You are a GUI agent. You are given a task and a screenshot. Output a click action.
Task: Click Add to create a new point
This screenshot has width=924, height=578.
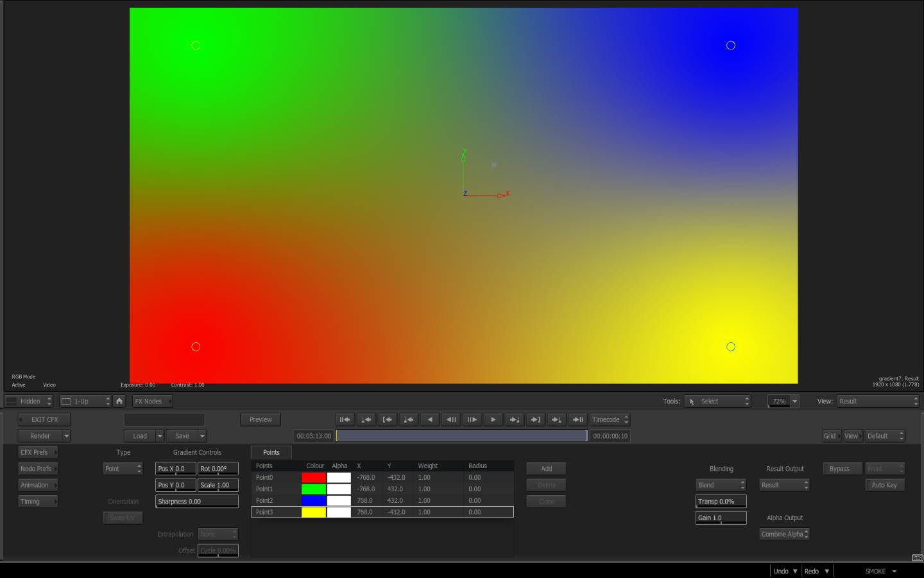tap(546, 469)
